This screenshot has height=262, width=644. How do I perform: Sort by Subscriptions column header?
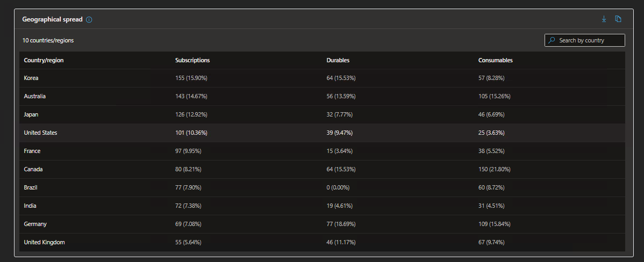[x=192, y=60]
